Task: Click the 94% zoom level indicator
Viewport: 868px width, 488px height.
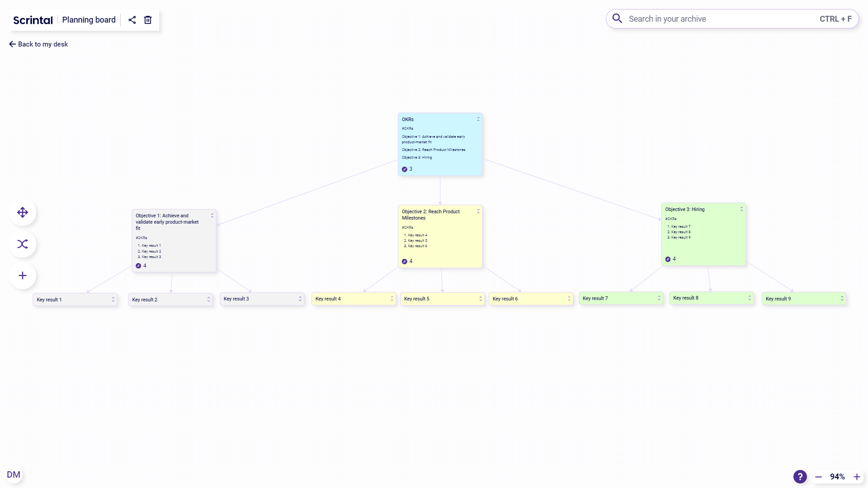Action: tap(838, 477)
